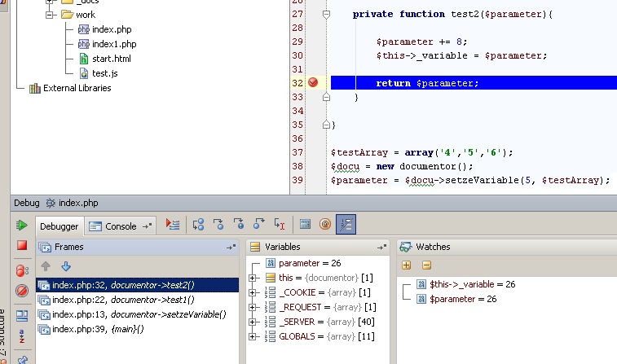Viewport: 617px width, 364px height.
Task: Click the Step Into icon
Action: 218,225
